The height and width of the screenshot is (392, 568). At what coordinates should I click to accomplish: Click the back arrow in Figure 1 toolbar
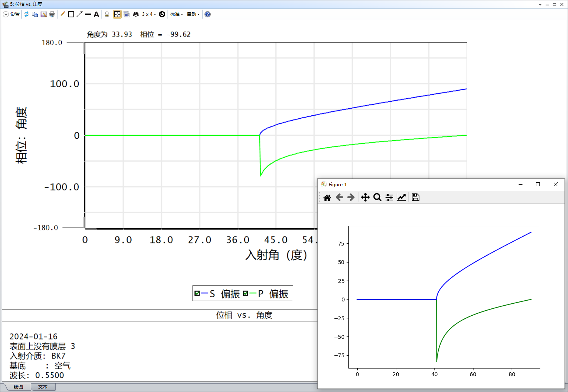point(339,197)
